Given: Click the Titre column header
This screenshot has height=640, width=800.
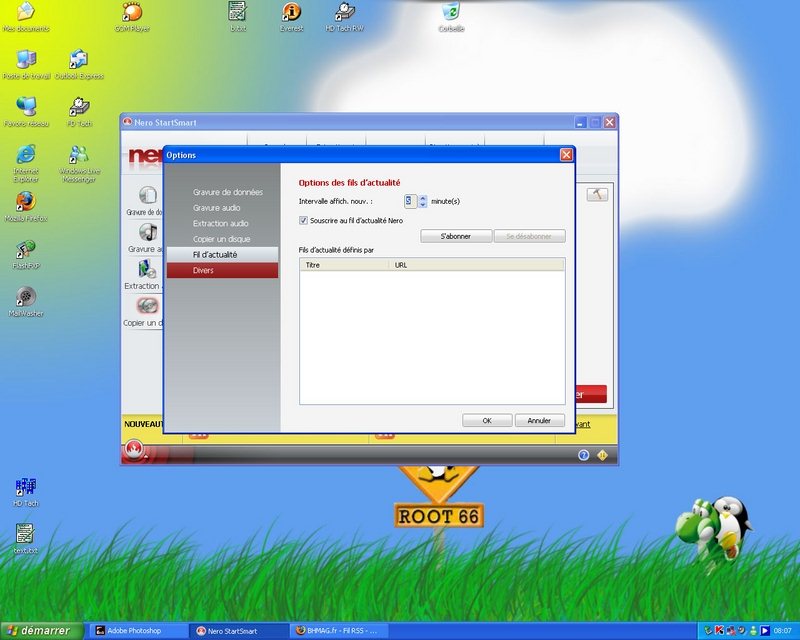Looking at the screenshot, I should point(344,265).
